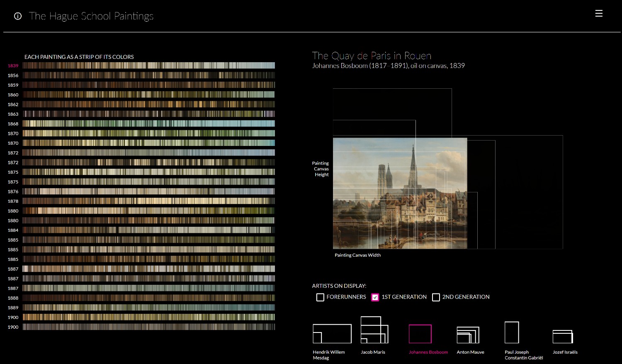The height and width of the screenshot is (364, 622).
Task: Click the info icon beside the title
Action: [18, 16]
